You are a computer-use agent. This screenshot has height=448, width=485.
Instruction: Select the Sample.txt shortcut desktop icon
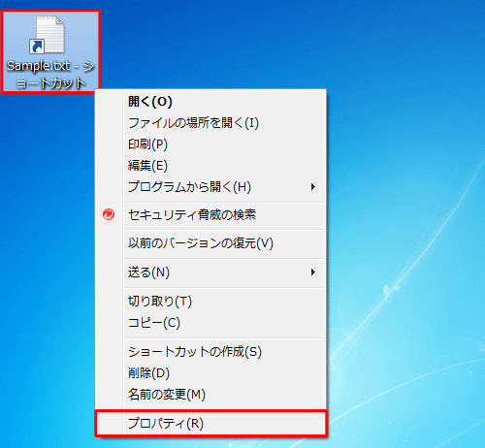[50, 51]
